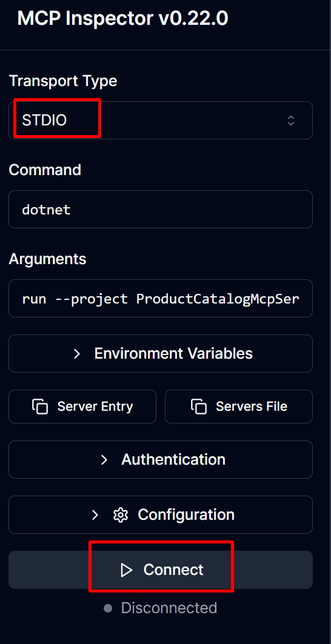Expand the Configuration section
331x644 pixels.
[161, 514]
